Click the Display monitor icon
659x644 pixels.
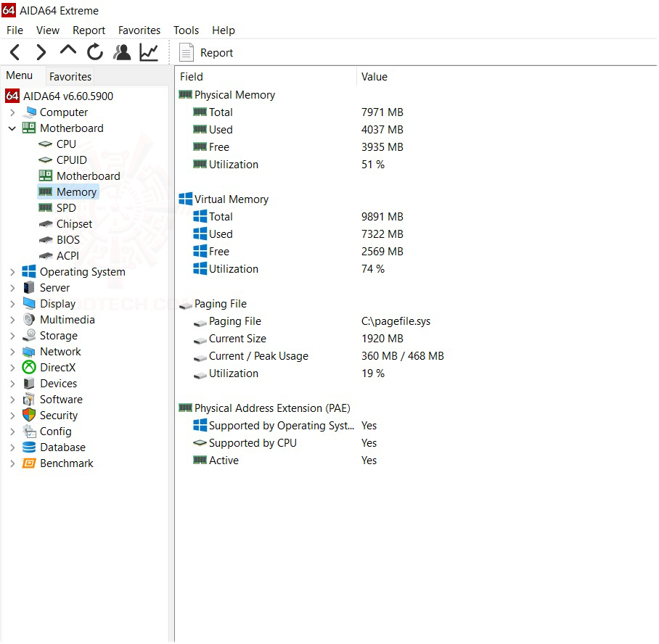click(29, 303)
